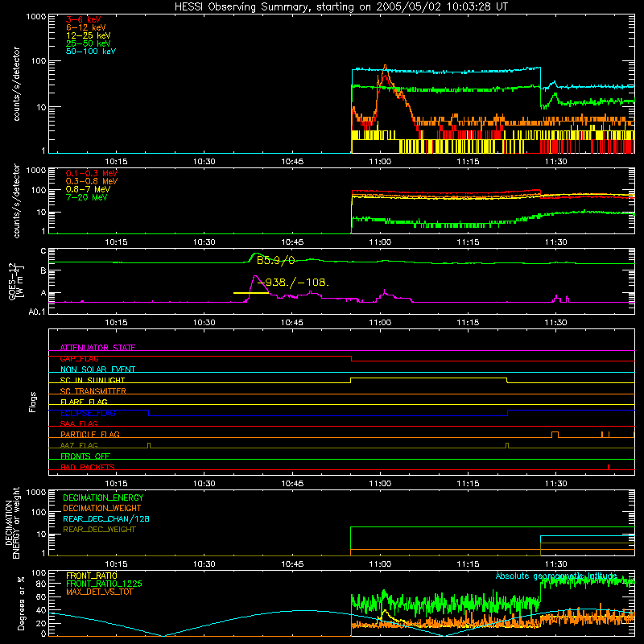Click the yellow flare interval bar in GOES panel

pyautogui.click(x=251, y=293)
